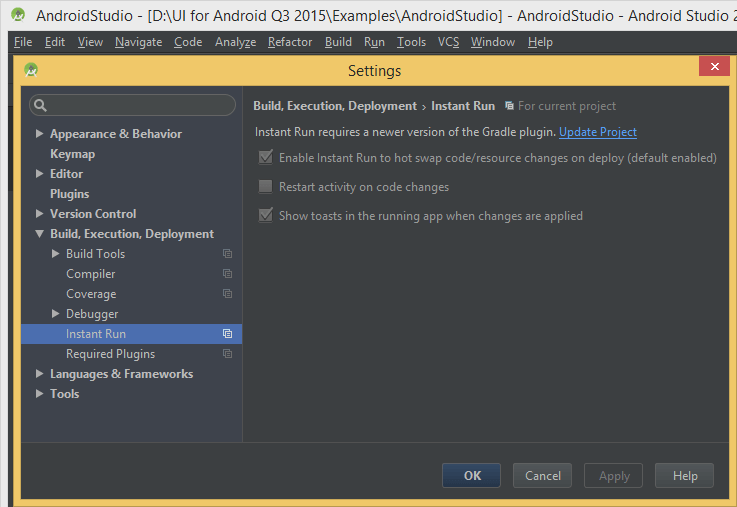Click the per-project icon beside Coverage
This screenshot has width=737, height=507.
click(x=227, y=294)
